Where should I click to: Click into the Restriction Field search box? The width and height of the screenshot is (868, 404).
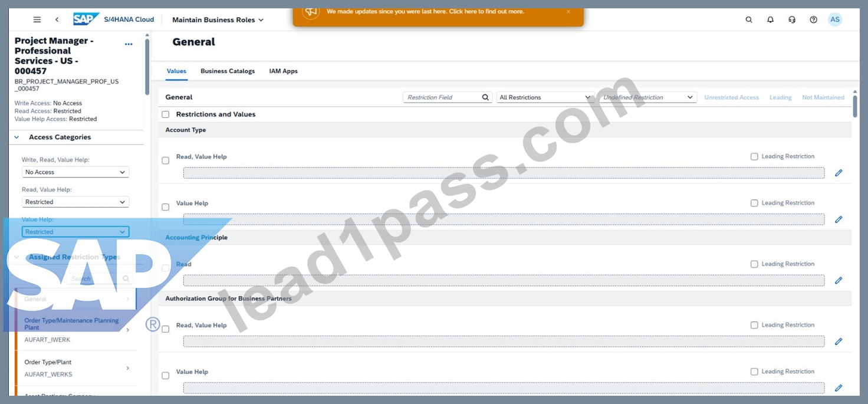point(448,97)
